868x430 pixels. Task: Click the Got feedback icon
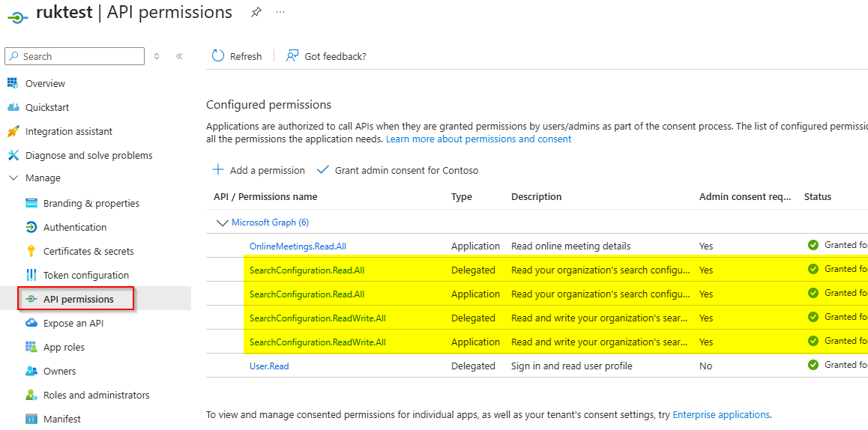(292, 56)
